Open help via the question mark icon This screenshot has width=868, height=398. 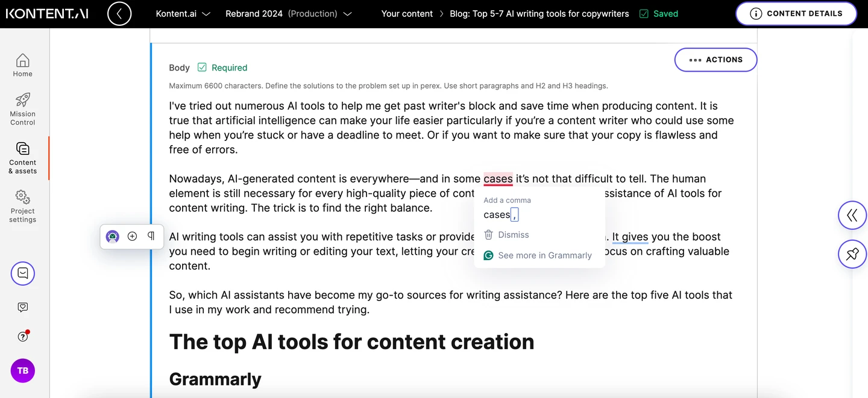click(x=22, y=336)
